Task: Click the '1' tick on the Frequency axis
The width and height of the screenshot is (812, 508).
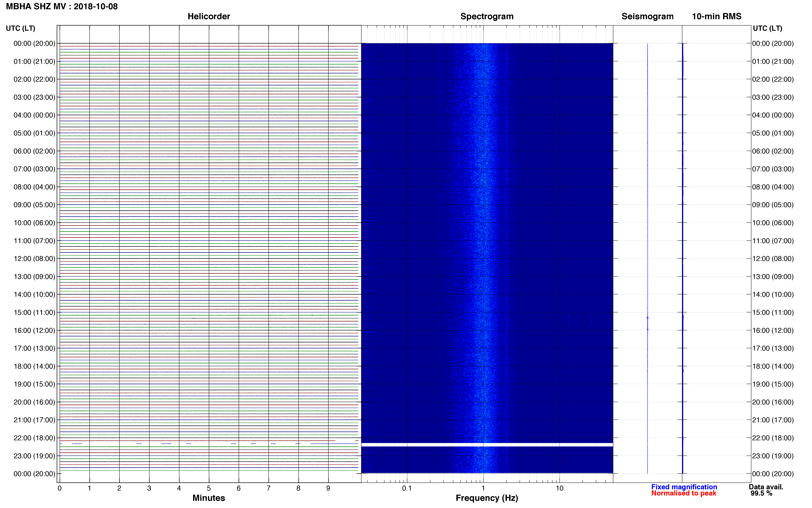Action: pos(483,488)
